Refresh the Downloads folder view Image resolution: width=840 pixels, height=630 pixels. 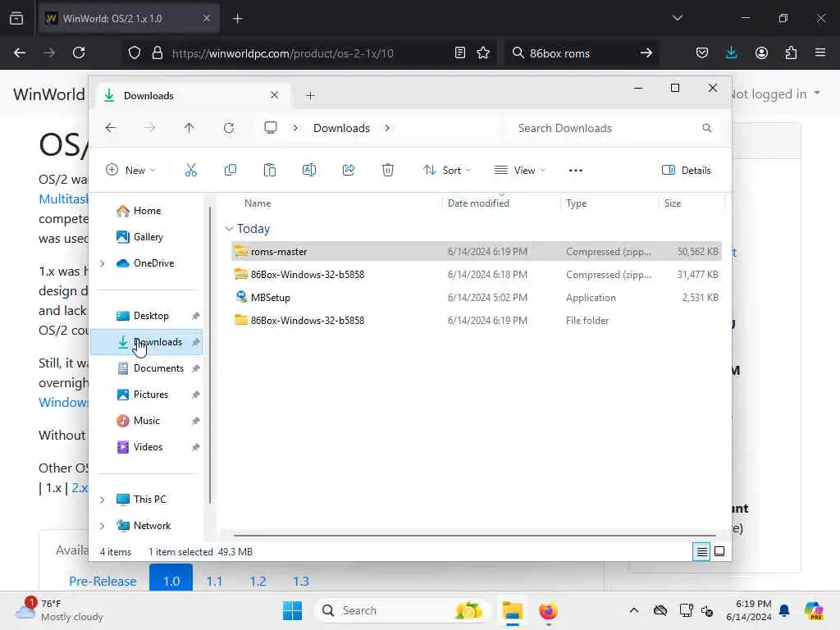click(229, 128)
